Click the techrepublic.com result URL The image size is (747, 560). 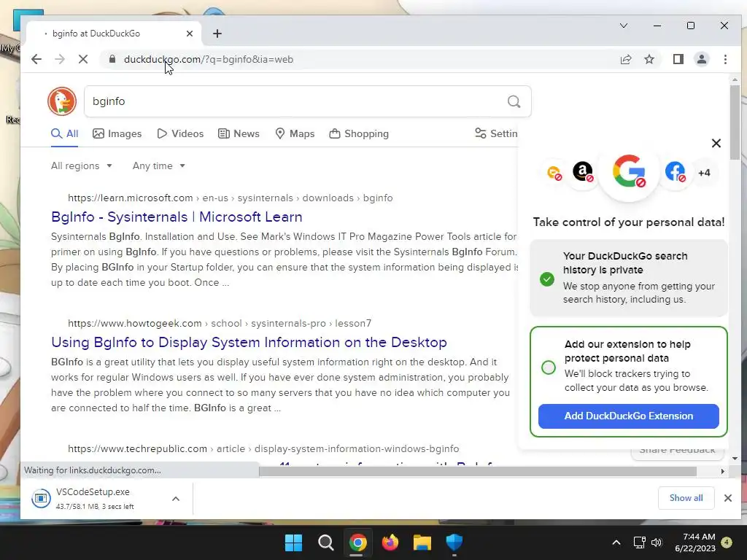pos(263,448)
